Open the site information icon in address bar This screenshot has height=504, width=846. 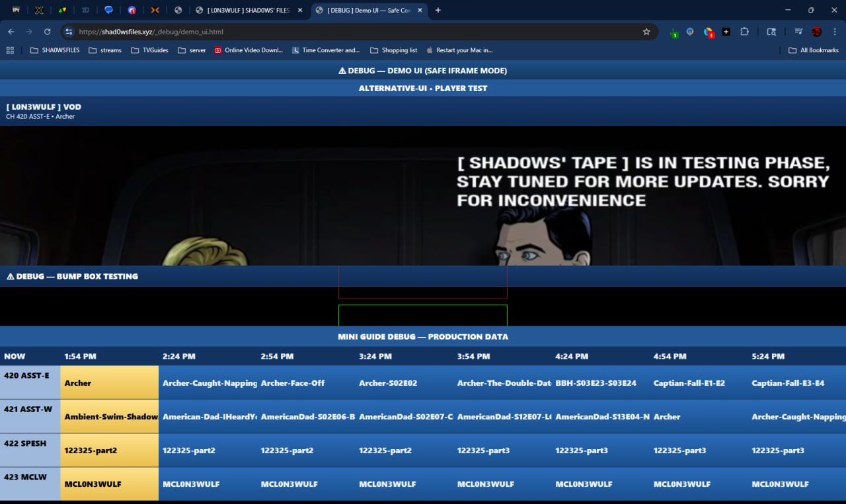point(69,32)
